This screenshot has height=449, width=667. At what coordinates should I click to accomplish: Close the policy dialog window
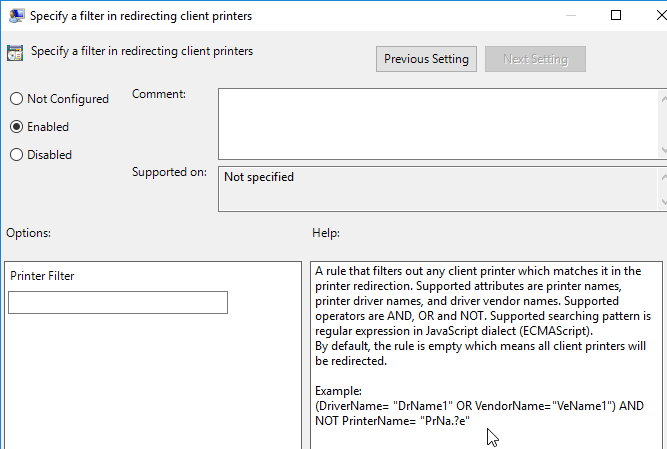pos(661,15)
